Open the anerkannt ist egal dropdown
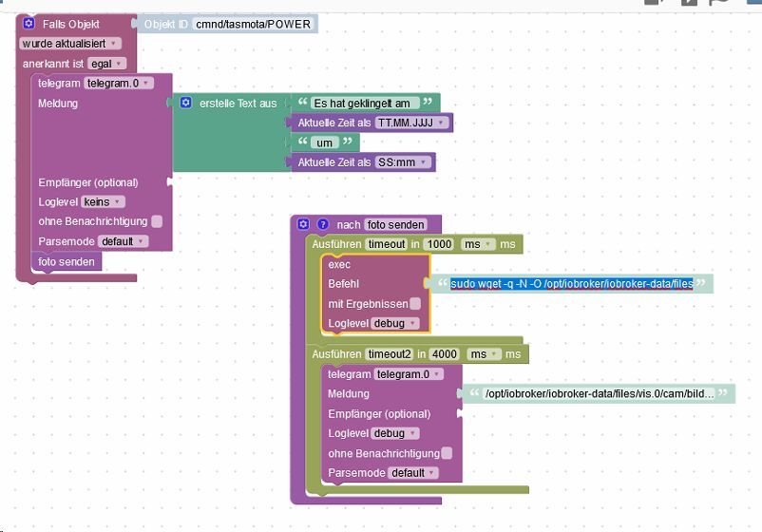This screenshot has height=532, width=762. click(106, 64)
